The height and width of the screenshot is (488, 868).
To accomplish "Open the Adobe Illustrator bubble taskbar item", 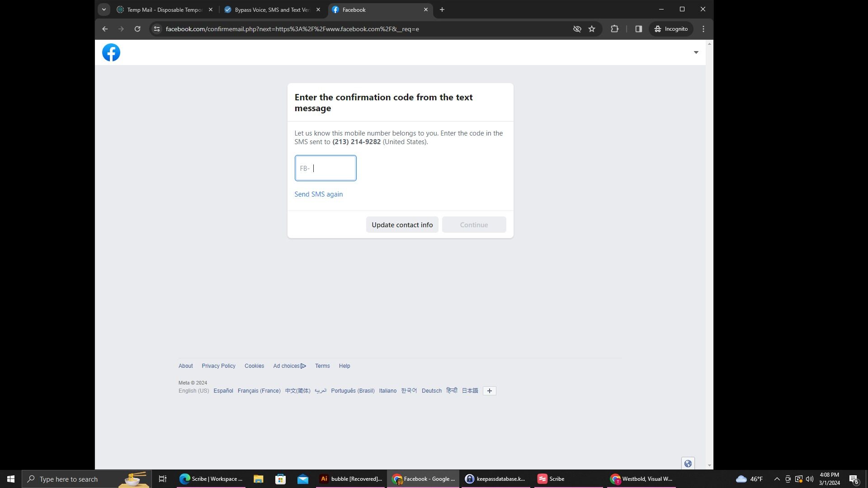I will pos(350,479).
